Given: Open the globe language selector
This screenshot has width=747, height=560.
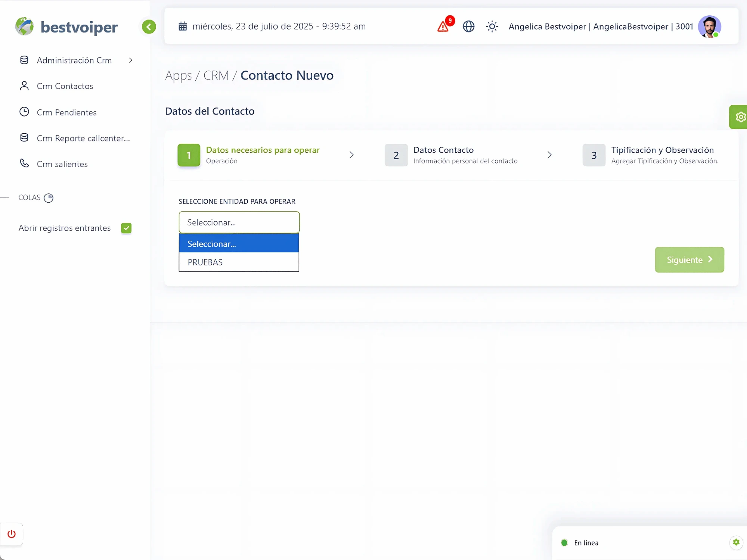Looking at the screenshot, I should click(468, 27).
